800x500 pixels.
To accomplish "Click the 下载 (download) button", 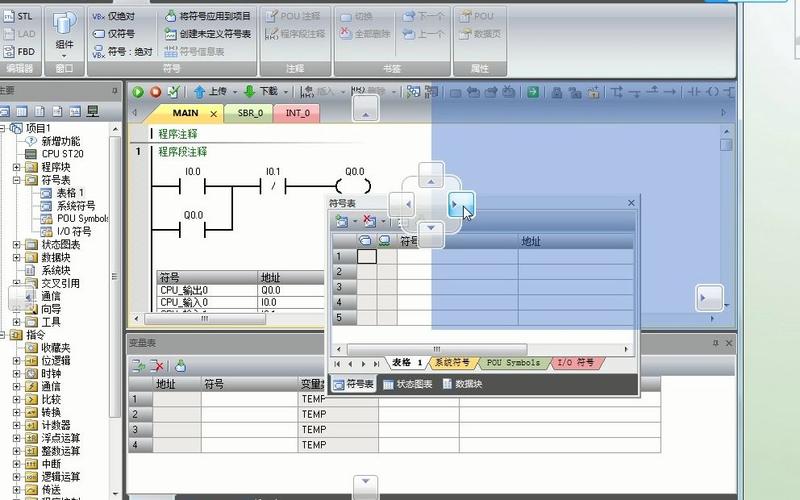I will click(x=260, y=91).
